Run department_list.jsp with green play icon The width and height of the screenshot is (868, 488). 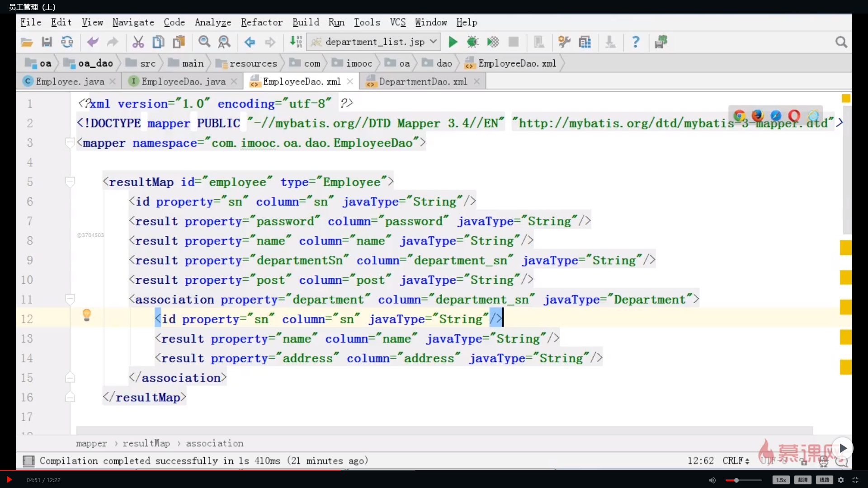[453, 42]
